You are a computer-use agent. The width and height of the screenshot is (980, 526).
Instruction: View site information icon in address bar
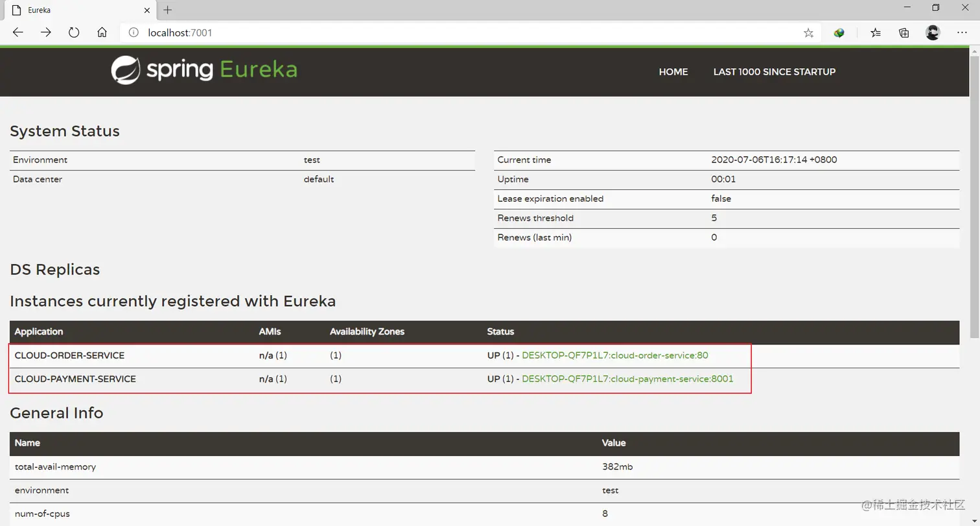(134, 32)
